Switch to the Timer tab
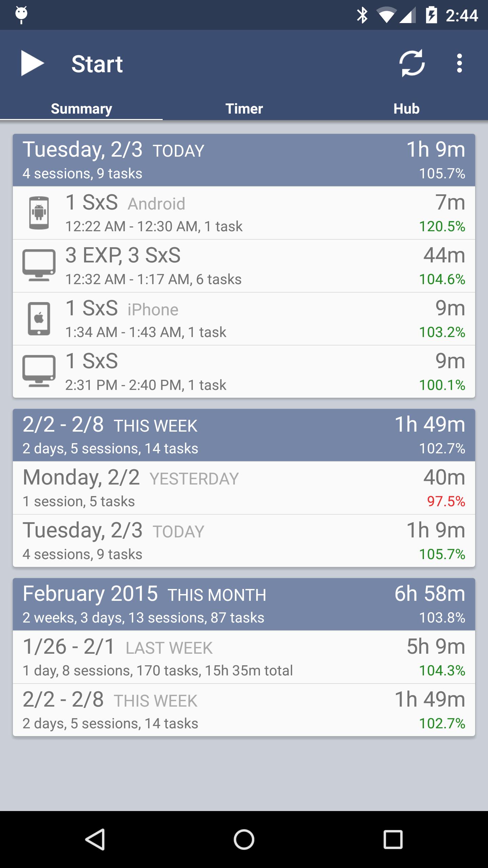Viewport: 488px width, 868px height. pyautogui.click(x=244, y=108)
